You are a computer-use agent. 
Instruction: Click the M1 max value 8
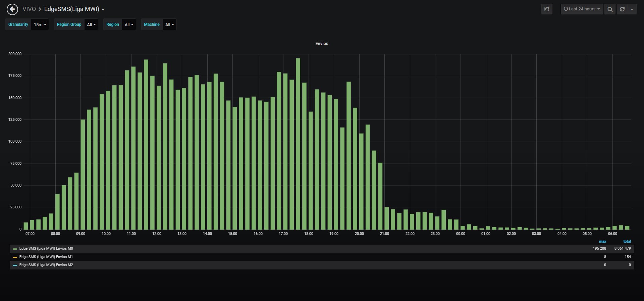[605, 257]
